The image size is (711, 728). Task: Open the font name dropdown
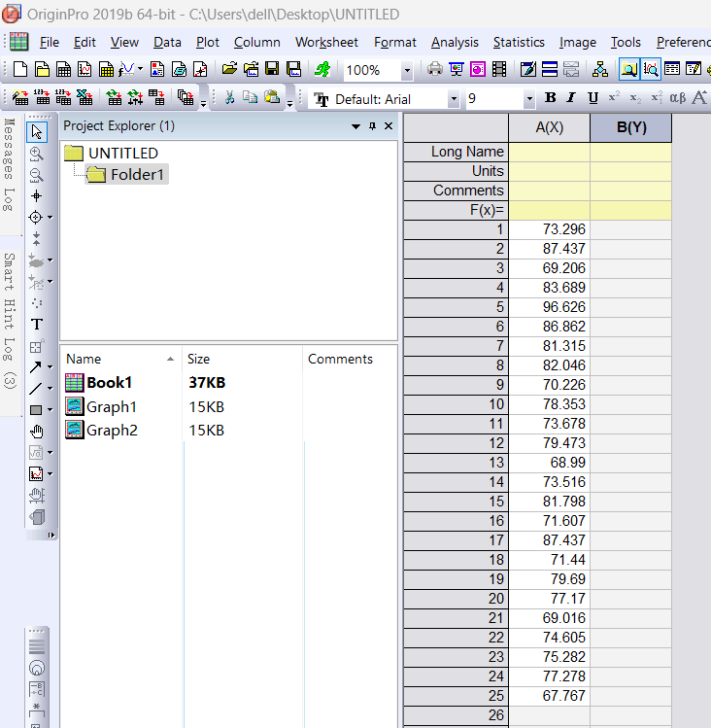(x=453, y=99)
